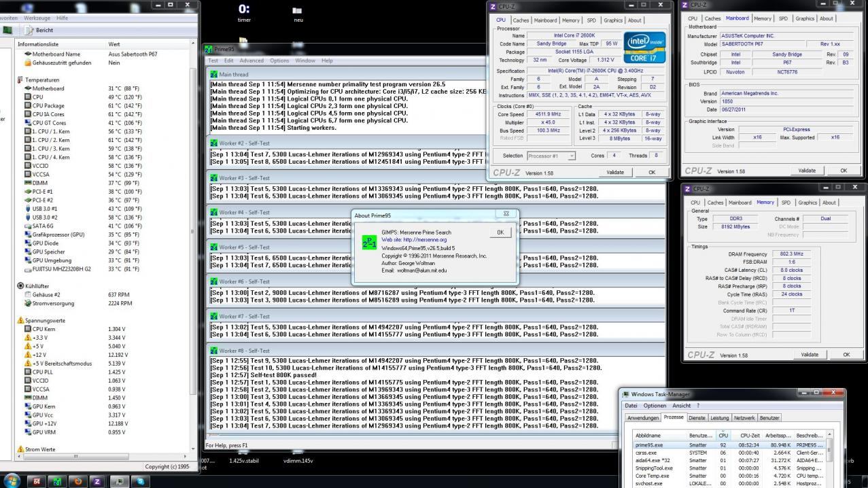The image size is (868, 488).
Task: Open Firefox from the taskbar
Action: [78, 481]
